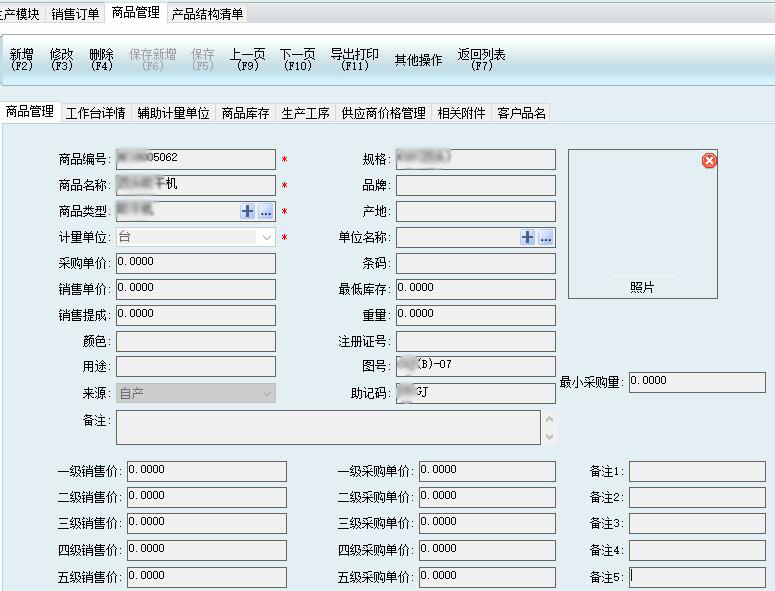
Task: Click the plus icon beside 商品类型 field
Action: point(248,212)
